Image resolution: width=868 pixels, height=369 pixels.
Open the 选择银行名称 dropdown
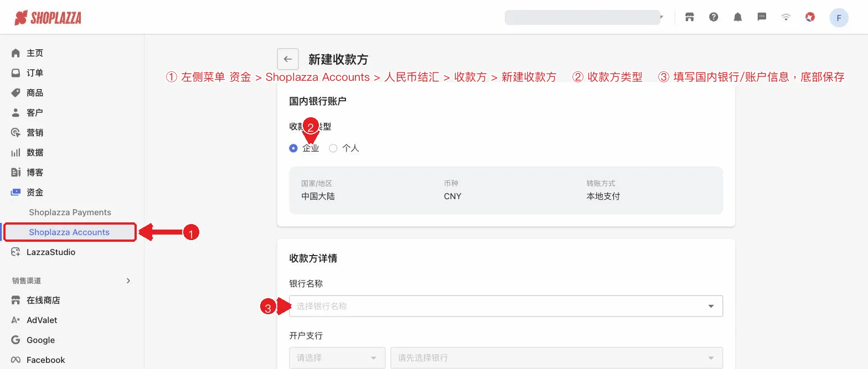506,306
